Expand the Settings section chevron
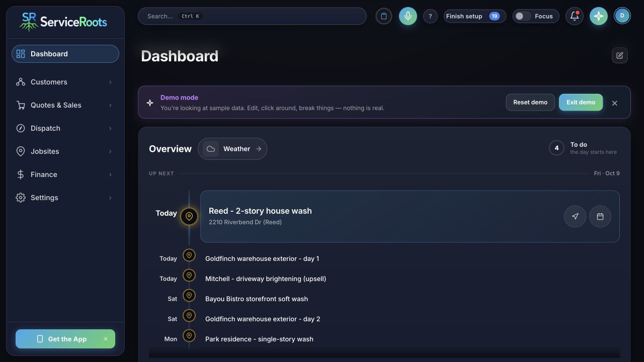Viewport: 644px width, 362px height. click(110, 198)
